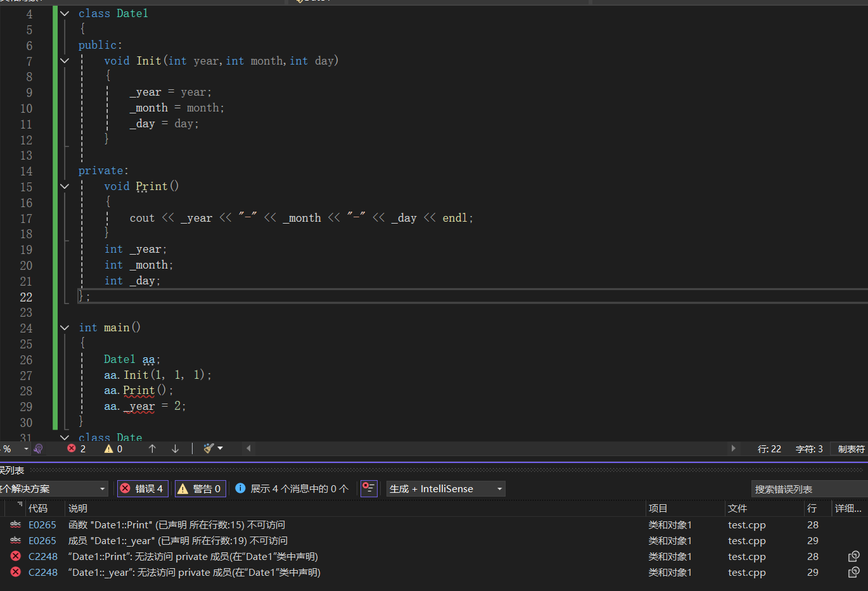
Task: Click the warning count icon in editor bar
Action: (x=109, y=448)
